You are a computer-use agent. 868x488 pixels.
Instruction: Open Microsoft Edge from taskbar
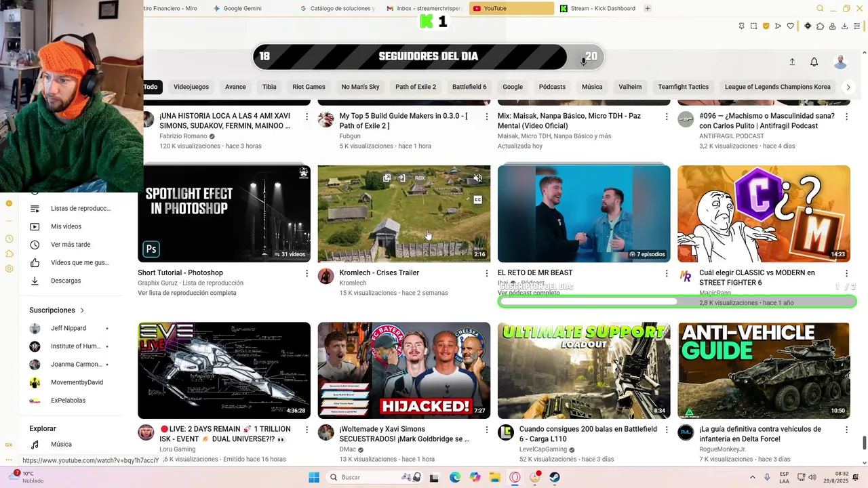[x=455, y=477]
